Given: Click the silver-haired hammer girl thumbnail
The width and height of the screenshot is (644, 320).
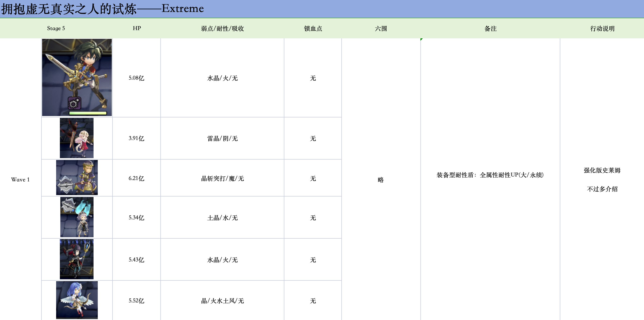Looking at the screenshot, I should [x=77, y=217].
